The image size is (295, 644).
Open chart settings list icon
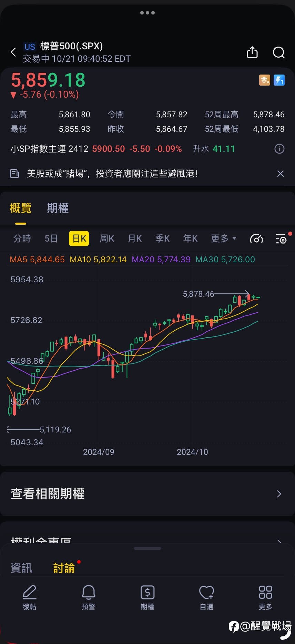(281, 238)
